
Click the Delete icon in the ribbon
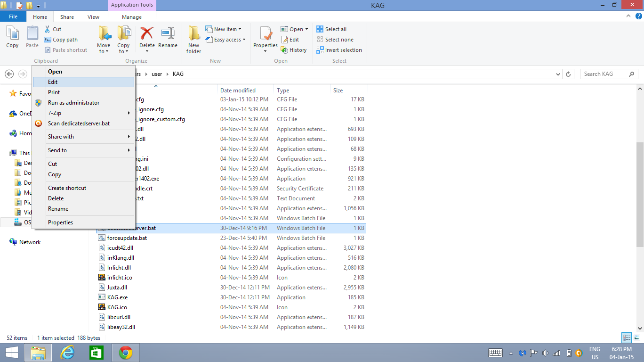[x=147, y=34]
